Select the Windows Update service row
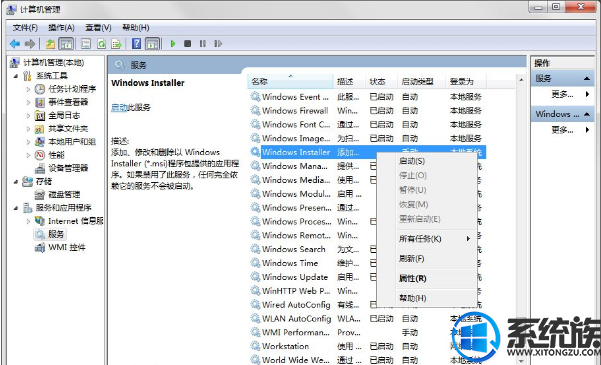Viewport: 601px width, 365px height. [x=313, y=277]
